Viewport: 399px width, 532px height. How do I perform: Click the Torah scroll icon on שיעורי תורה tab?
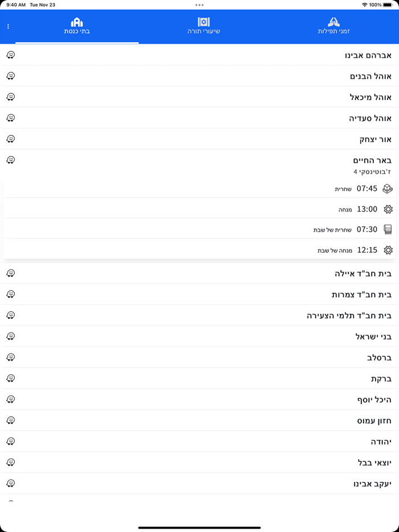203,21
